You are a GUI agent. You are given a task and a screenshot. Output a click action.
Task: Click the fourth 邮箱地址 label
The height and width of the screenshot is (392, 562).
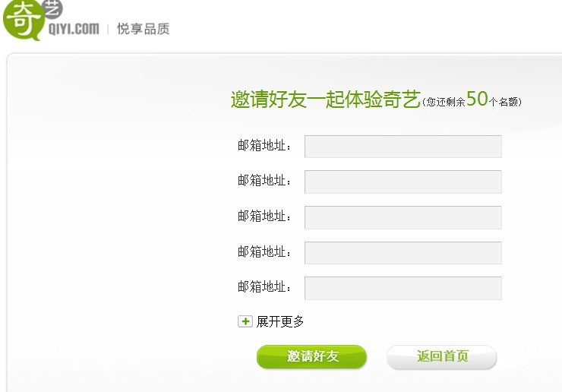click(x=264, y=251)
